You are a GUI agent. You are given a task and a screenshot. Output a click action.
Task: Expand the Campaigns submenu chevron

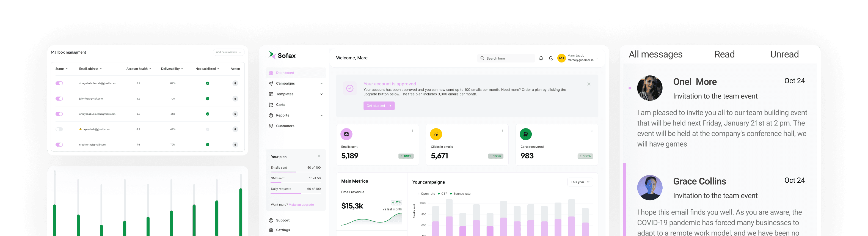(x=321, y=84)
